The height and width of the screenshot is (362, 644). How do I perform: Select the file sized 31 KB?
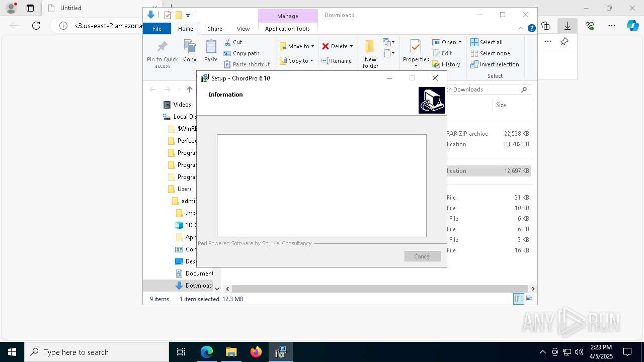click(489, 198)
